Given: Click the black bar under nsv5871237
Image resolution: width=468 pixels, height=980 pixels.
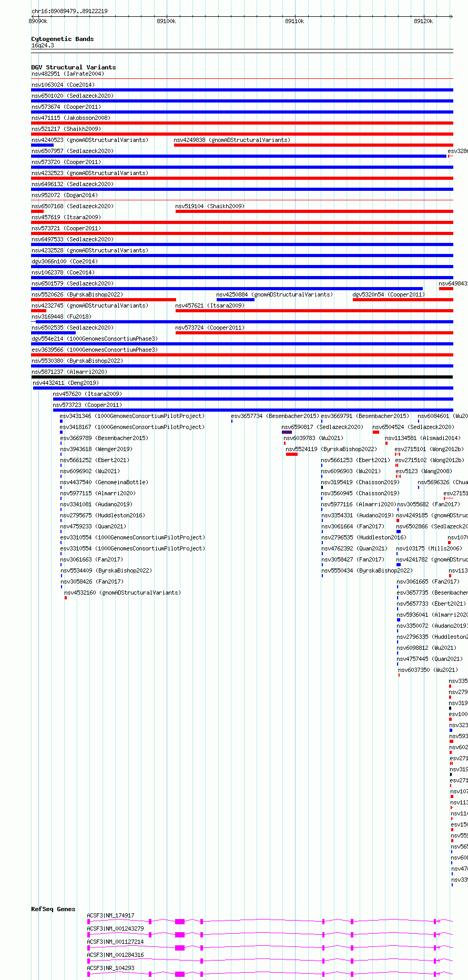Looking at the screenshot, I should 242,377.
